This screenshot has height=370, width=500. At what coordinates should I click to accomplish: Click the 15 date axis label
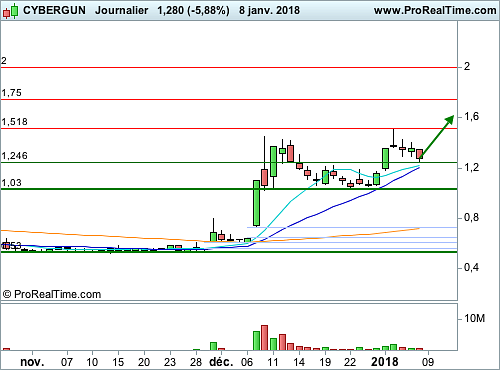tap(118, 362)
